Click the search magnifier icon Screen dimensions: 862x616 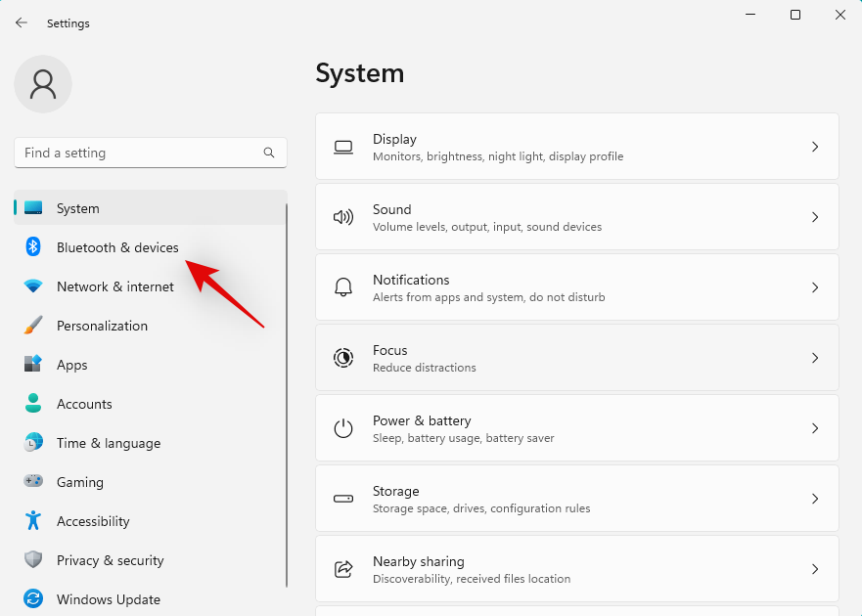pos(269,153)
